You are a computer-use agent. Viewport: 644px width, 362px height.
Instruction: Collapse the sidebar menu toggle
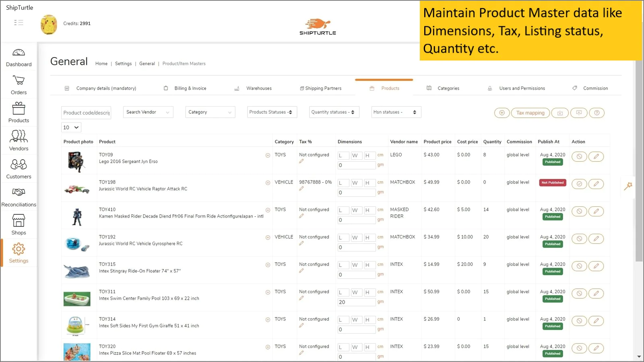pyautogui.click(x=19, y=23)
